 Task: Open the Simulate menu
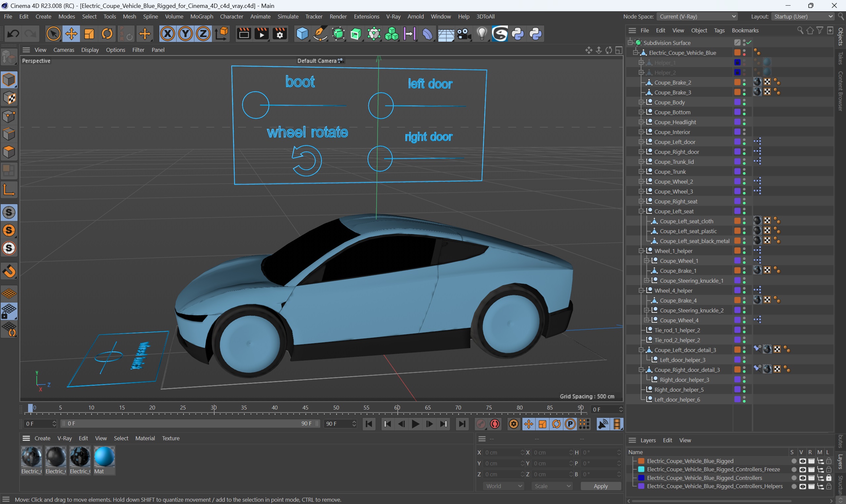coord(288,16)
